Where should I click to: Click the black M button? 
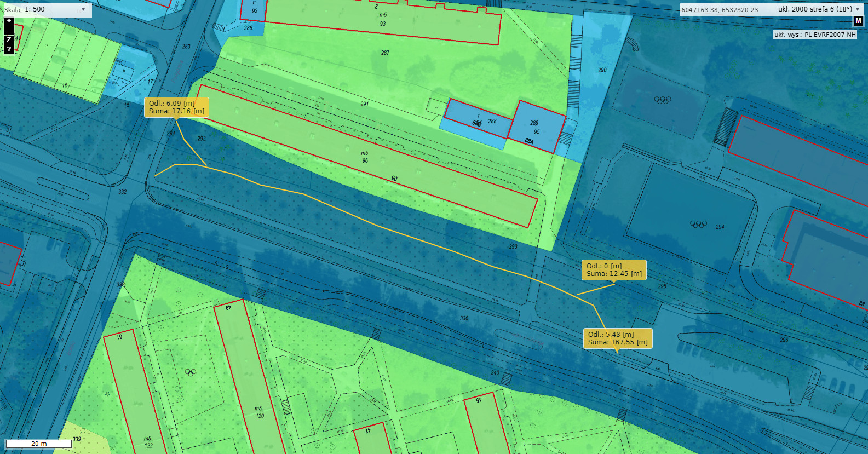[x=858, y=21]
